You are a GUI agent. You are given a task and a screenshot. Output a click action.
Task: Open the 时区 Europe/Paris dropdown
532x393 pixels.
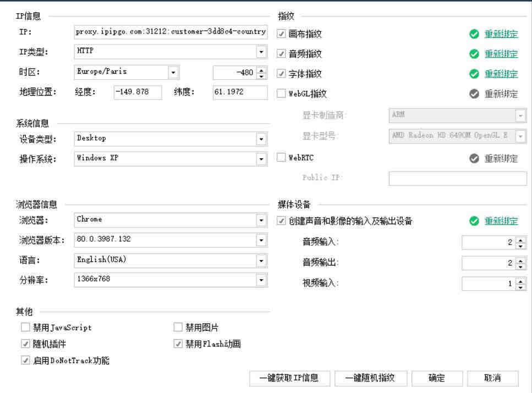click(173, 72)
